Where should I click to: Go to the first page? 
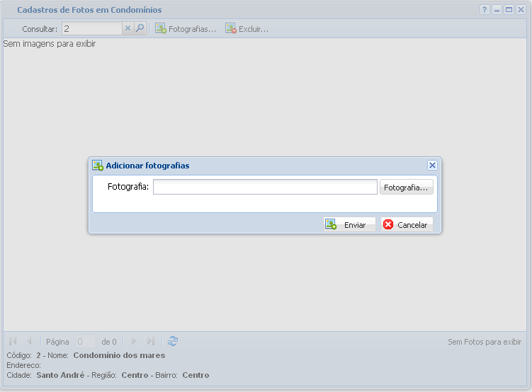click(x=13, y=341)
